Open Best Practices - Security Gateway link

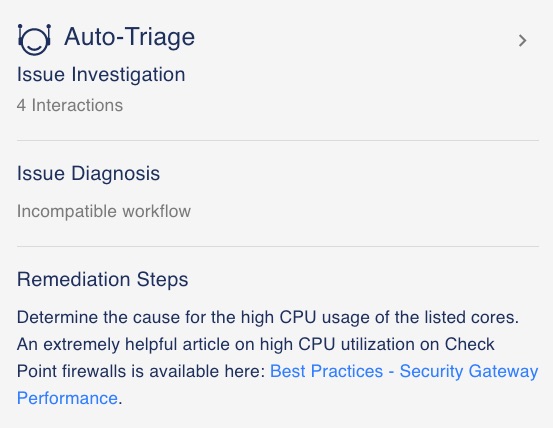(404, 372)
